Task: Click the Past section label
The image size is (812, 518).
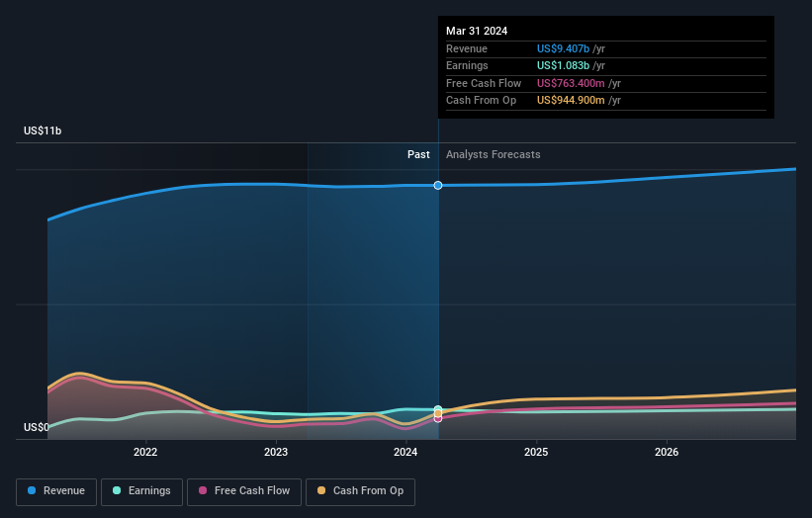Action: [x=418, y=154]
